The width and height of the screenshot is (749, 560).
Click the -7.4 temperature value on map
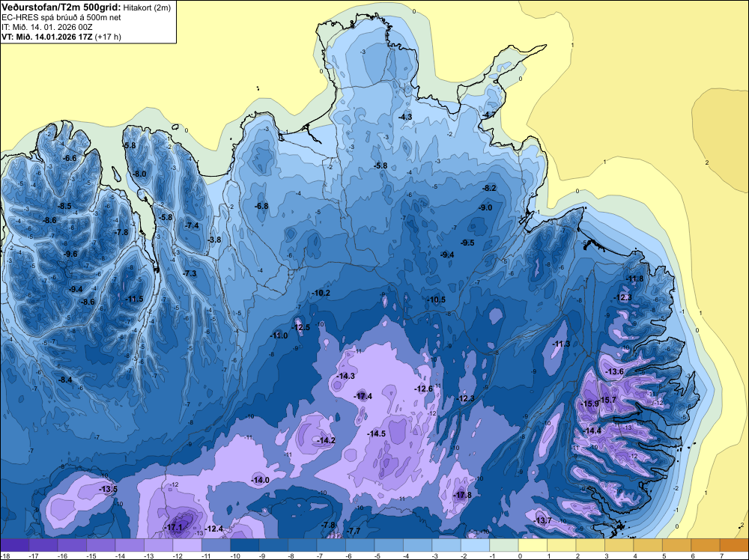point(192,225)
